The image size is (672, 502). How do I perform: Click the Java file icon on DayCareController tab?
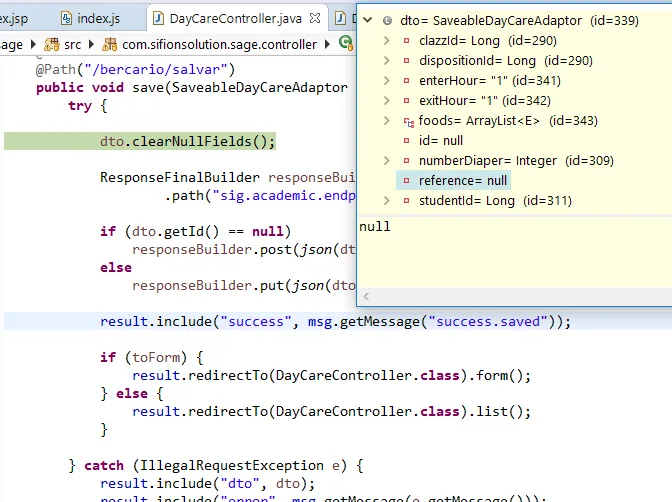(x=158, y=18)
